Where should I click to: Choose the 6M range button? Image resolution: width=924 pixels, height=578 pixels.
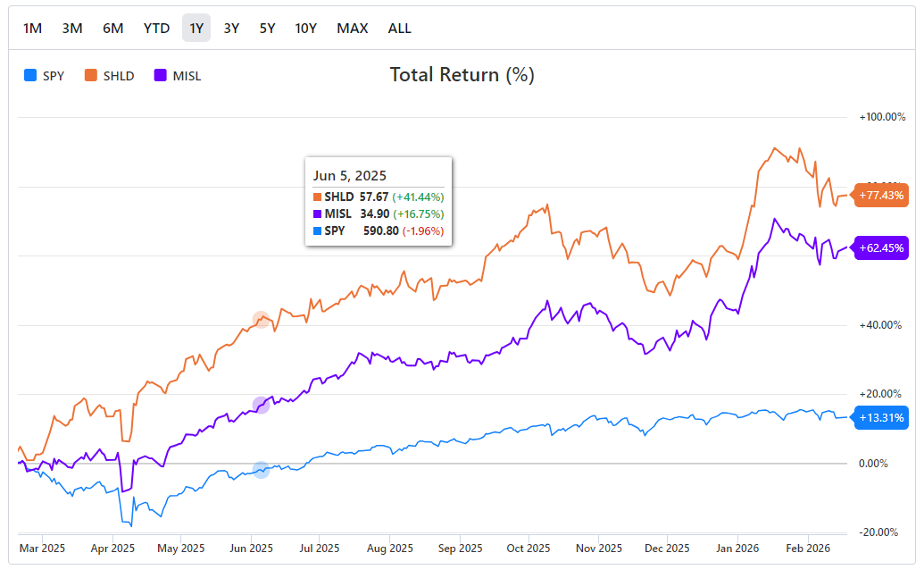[113, 28]
